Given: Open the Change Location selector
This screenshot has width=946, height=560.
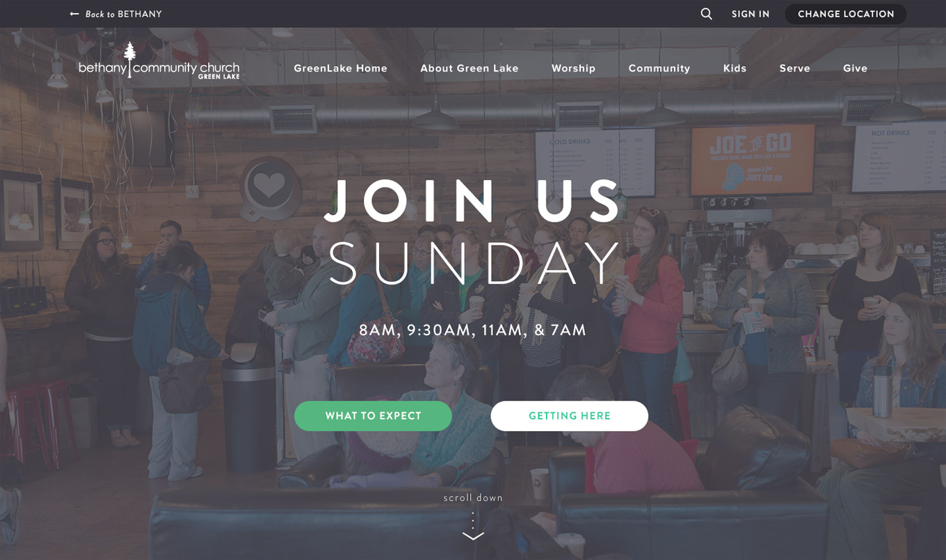Looking at the screenshot, I should pos(846,14).
